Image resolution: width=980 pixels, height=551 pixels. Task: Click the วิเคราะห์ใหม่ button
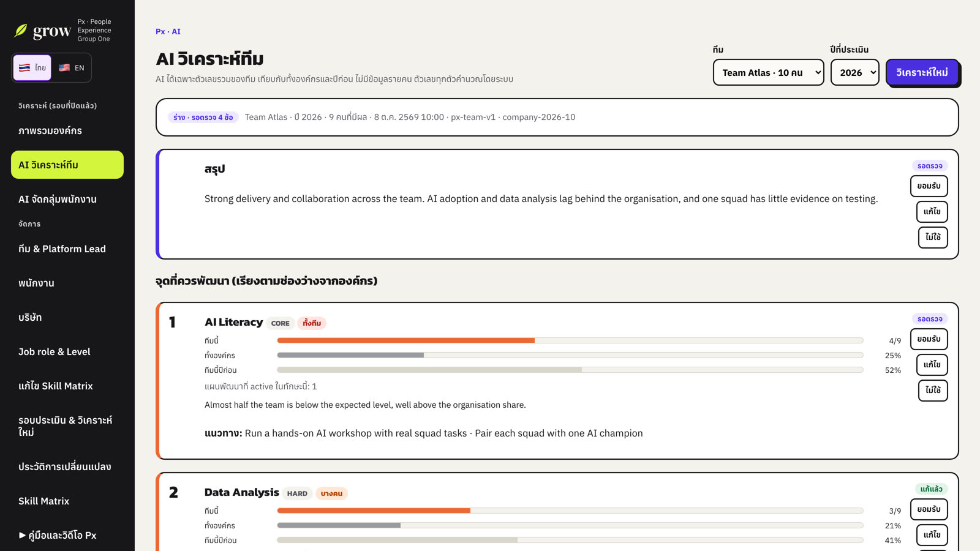click(922, 72)
